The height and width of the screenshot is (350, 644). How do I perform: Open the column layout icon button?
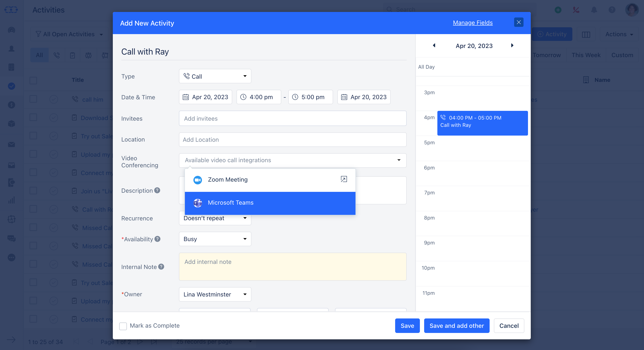tap(586, 34)
